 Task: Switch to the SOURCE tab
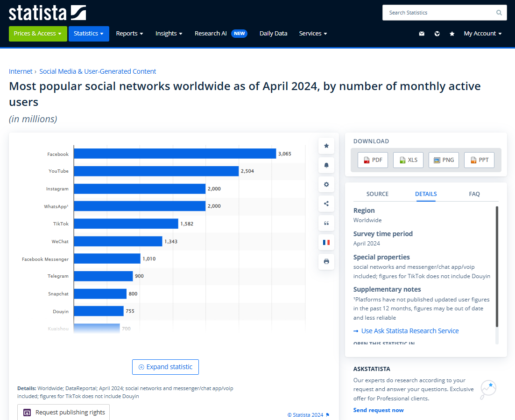click(377, 194)
